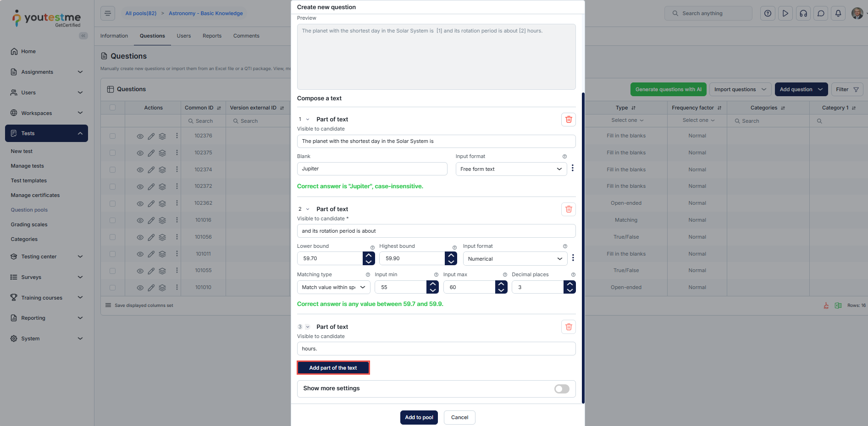Viewport: 868px width, 426px height.
Task: Tick the checkbox for question 102362
Action: (113, 203)
